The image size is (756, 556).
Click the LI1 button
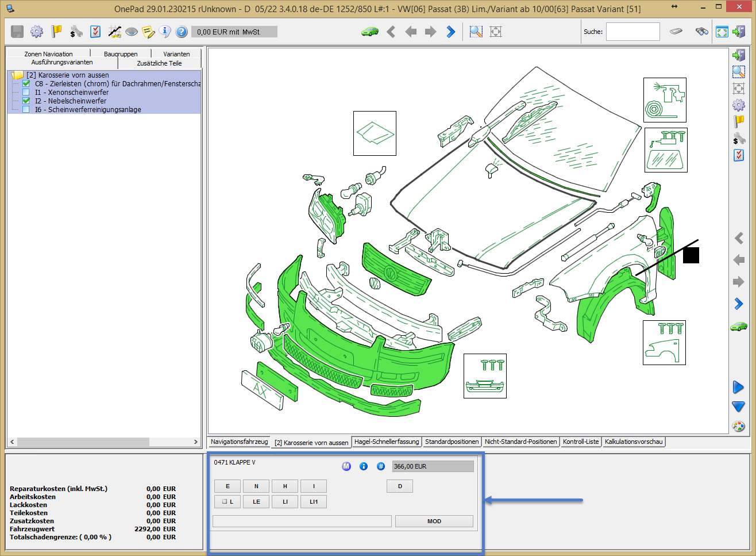coord(314,501)
